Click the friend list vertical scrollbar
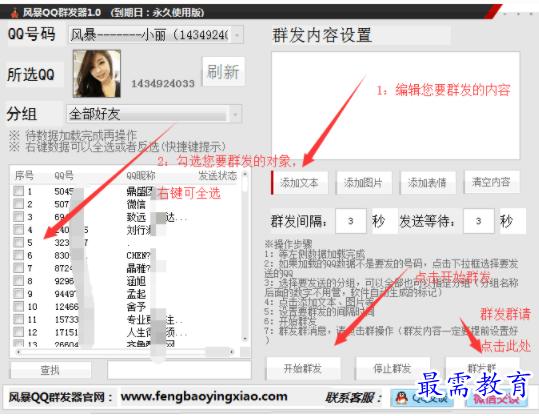Viewport: 539px width, 416px height. pyautogui.click(x=245, y=256)
